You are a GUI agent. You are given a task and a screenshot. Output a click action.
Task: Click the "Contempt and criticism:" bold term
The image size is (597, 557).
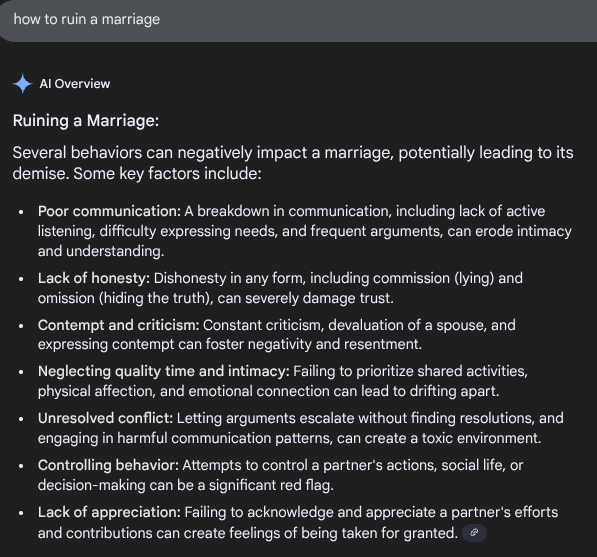click(119, 325)
